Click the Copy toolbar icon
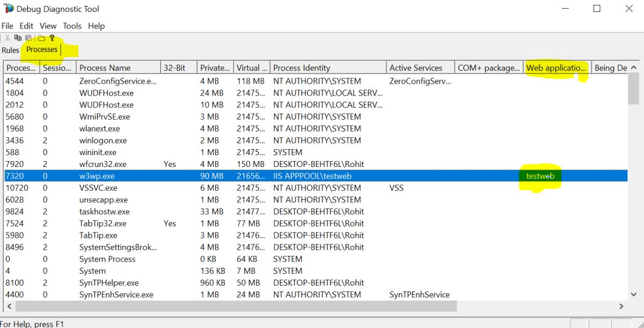 (x=18, y=38)
